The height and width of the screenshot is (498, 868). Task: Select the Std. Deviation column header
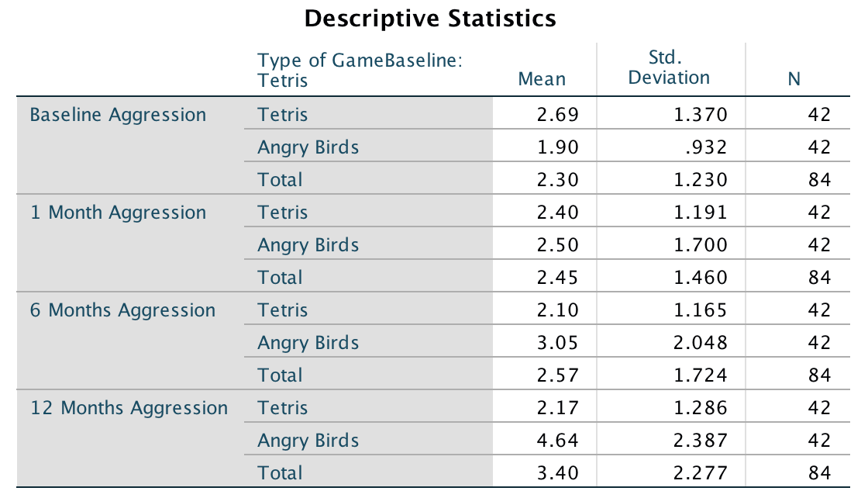tap(669, 67)
